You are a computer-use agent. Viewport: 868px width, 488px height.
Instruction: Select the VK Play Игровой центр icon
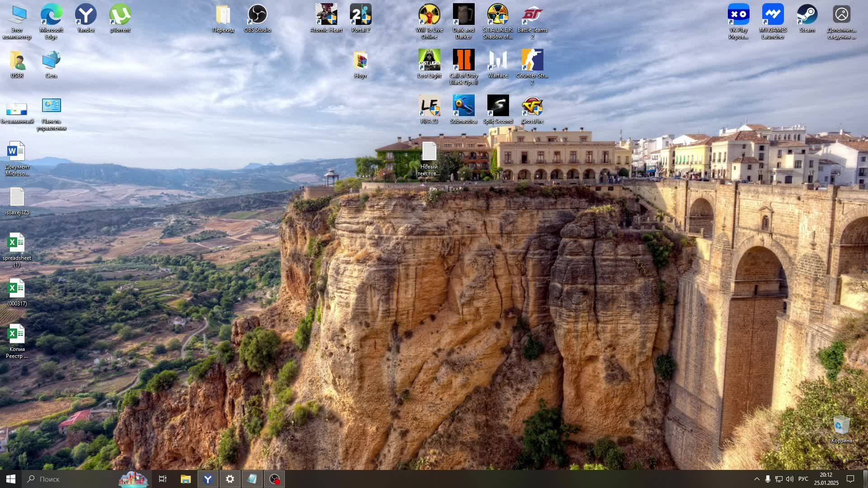coord(738,22)
